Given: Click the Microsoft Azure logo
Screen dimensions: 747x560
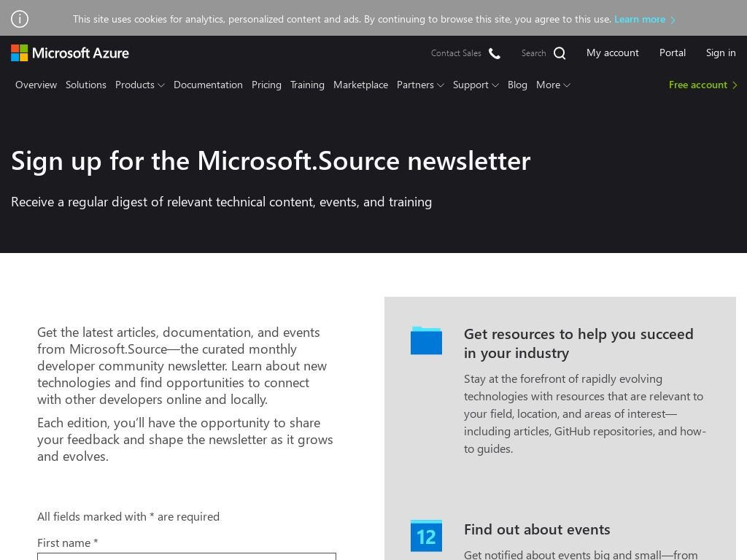Looking at the screenshot, I should point(70,52).
